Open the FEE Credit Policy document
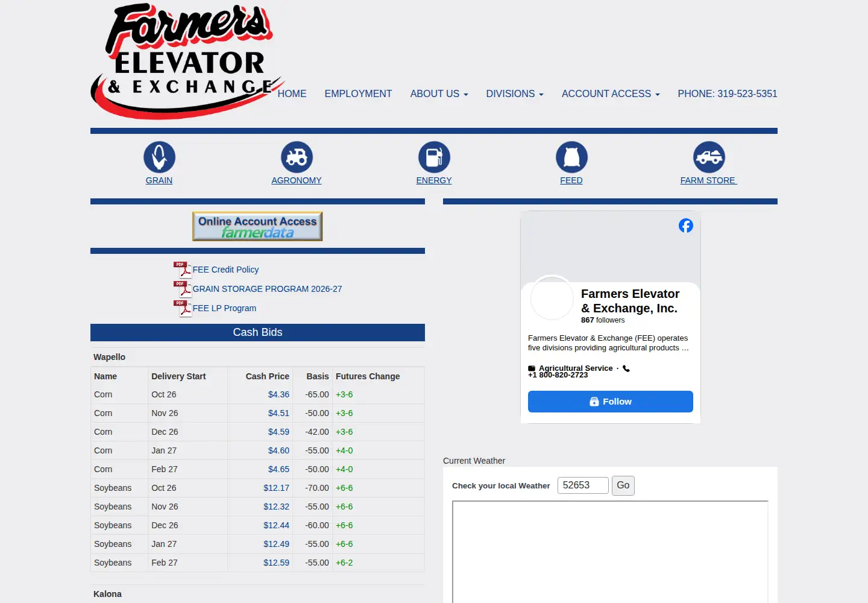 click(225, 270)
